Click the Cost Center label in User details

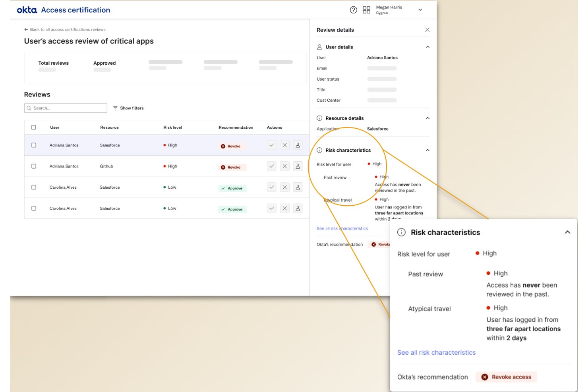point(329,100)
